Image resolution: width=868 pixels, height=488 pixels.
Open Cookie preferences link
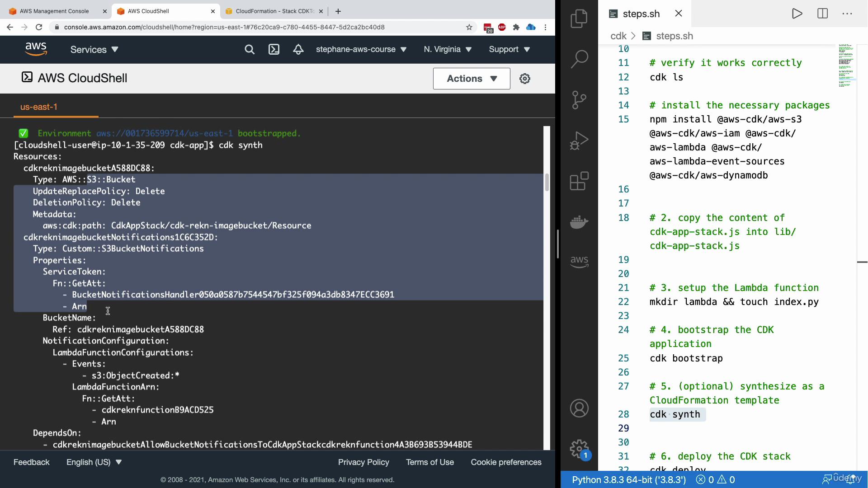pyautogui.click(x=506, y=462)
